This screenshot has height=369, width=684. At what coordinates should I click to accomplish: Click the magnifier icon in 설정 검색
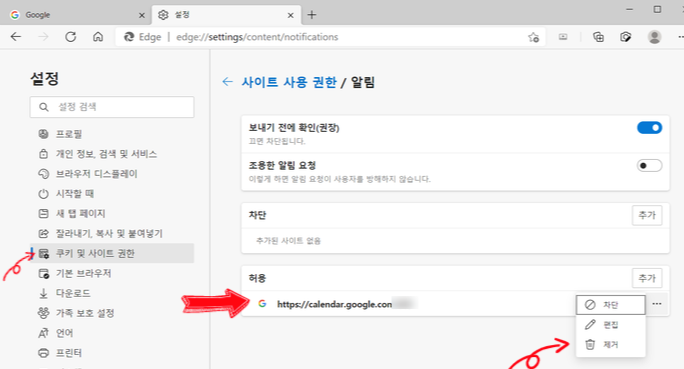tap(44, 107)
